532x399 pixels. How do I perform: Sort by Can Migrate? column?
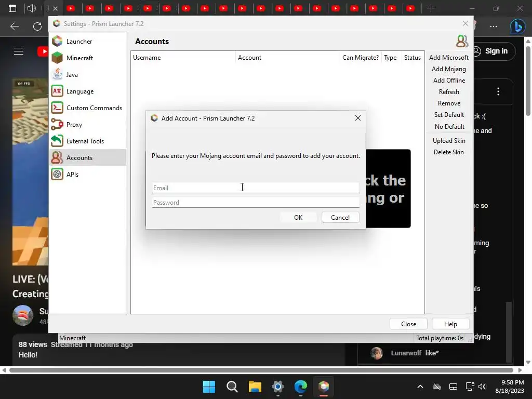(361, 58)
